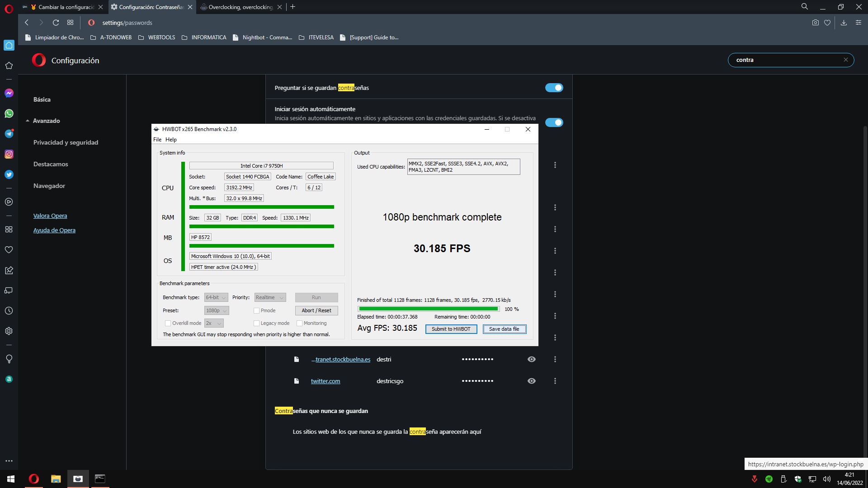
Task: Open bookmarks star in sidebar
Action: (x=9, y=66)
